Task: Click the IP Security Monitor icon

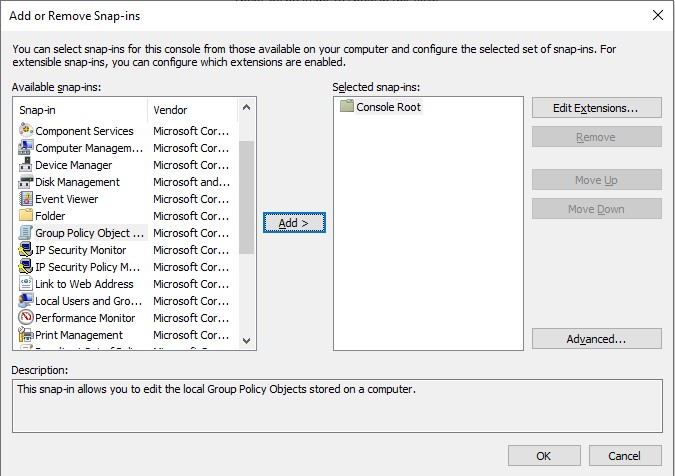Action: click(26, 250)
